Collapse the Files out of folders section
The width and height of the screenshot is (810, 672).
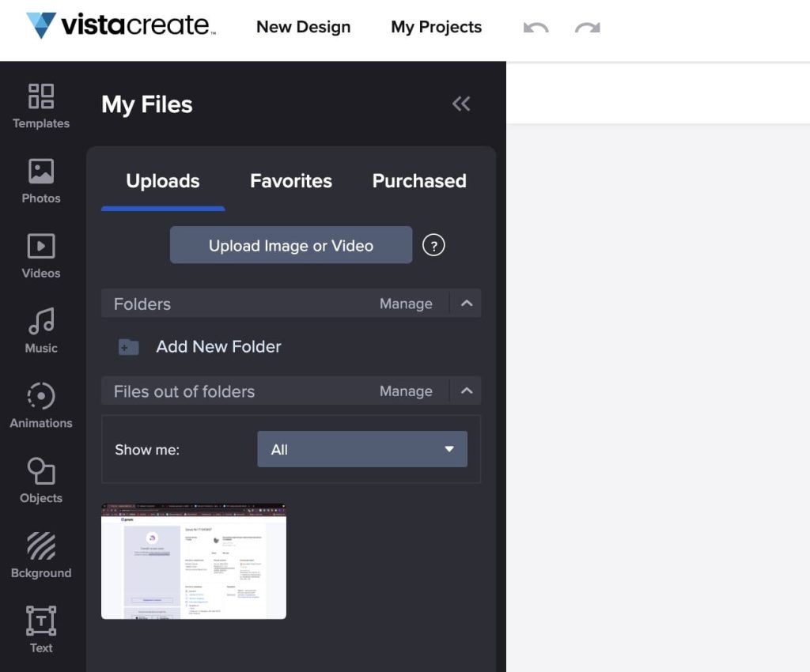tap(467, 391)
